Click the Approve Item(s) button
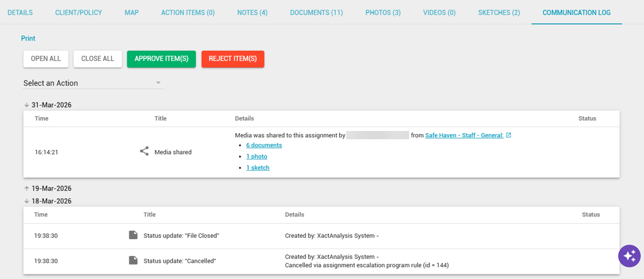Screen dimensions: 644x279 click(x=161, y=59)
